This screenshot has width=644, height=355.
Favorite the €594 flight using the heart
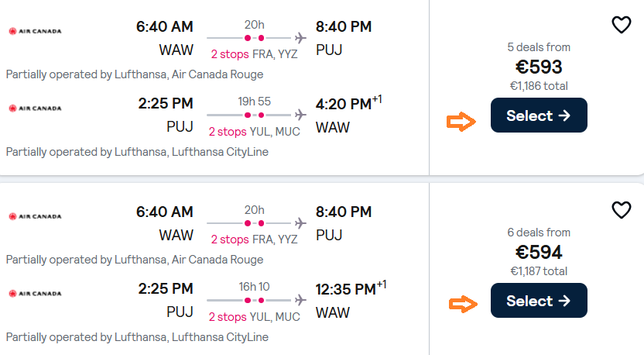622,210
